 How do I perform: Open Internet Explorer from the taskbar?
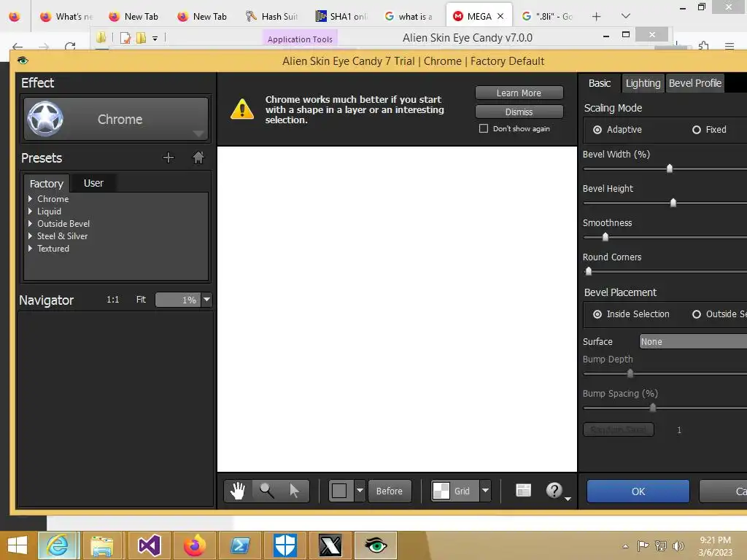tap(58, 545)
